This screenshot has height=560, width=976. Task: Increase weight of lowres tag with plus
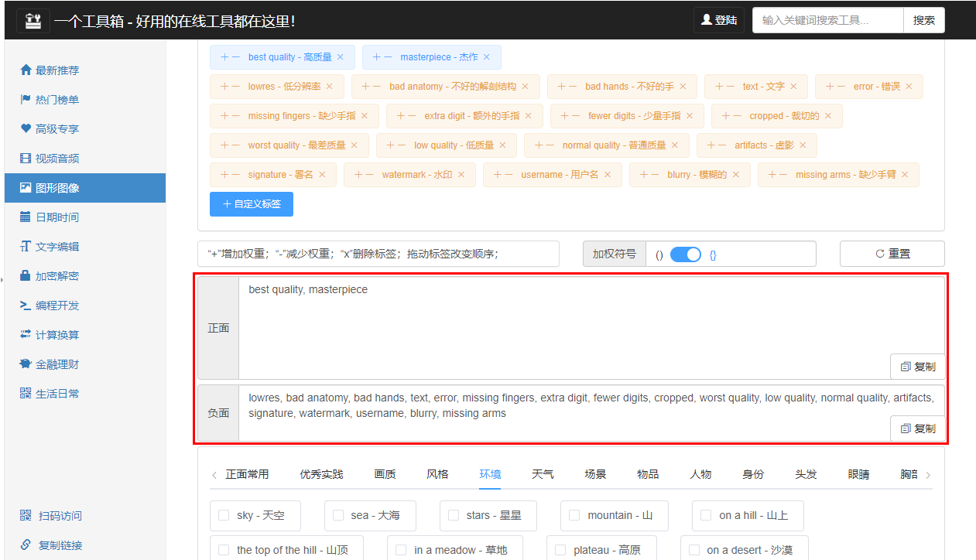pyautogui.click(x=225, y=87)
